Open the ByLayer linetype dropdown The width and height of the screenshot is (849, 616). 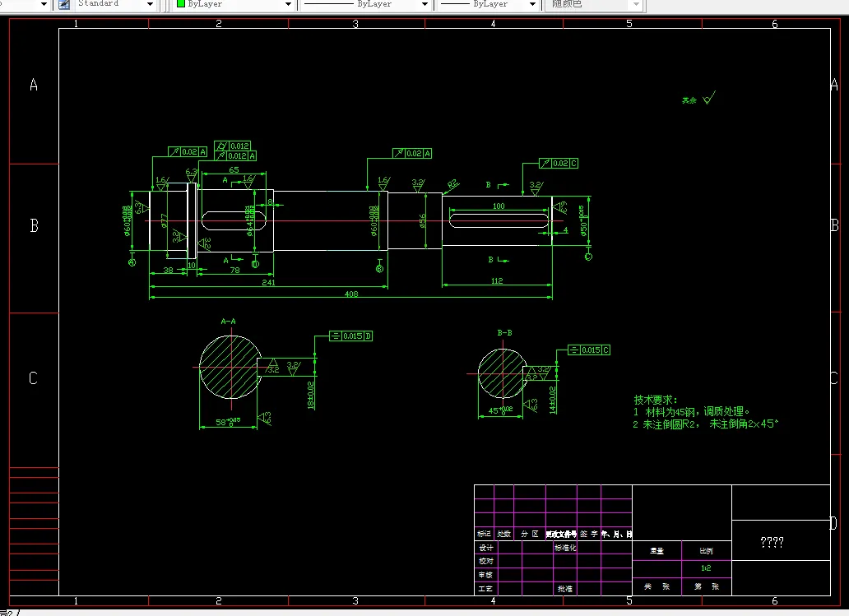click(x=424, y=4)
